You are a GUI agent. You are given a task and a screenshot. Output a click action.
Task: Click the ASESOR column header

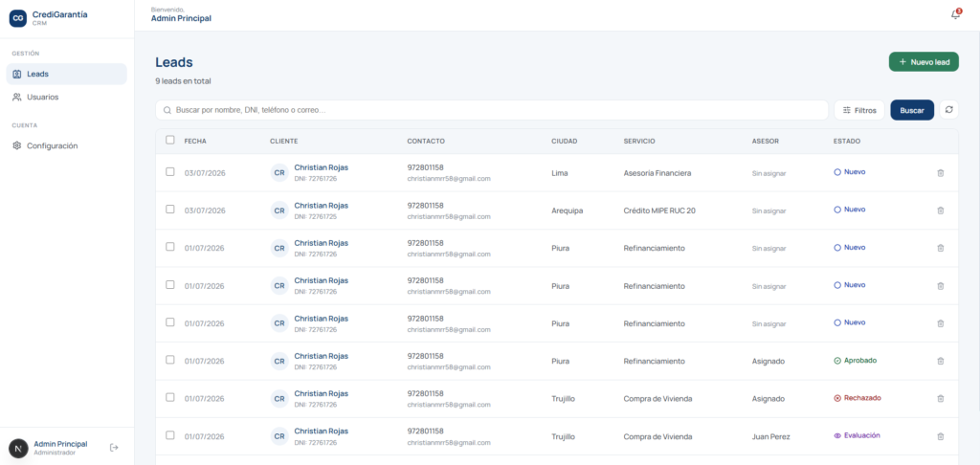765,142
